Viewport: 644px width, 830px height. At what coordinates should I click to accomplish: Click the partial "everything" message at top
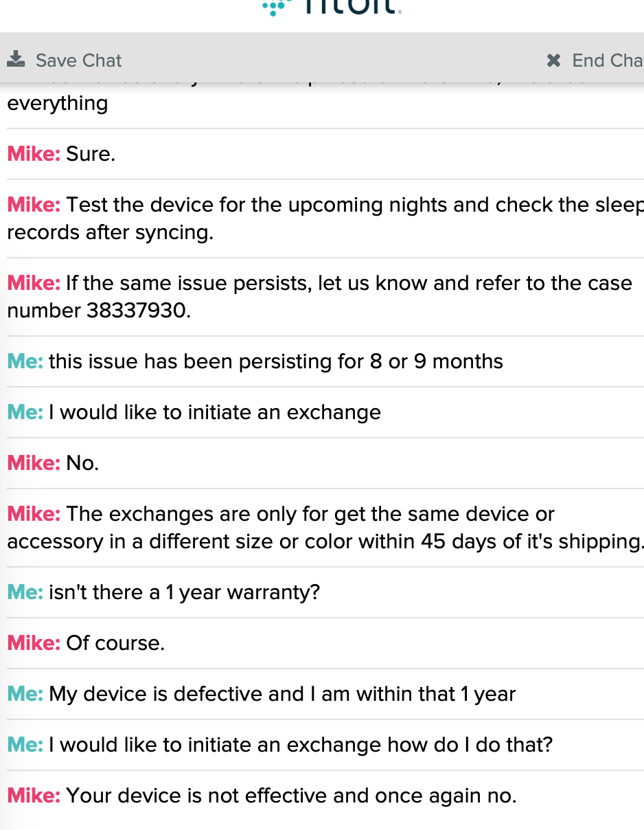tap(58, 103)
